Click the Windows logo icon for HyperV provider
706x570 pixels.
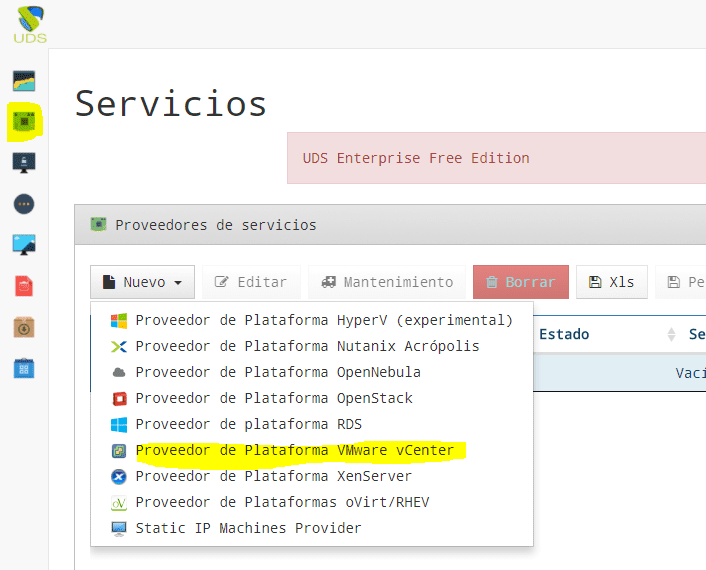(x=119, y=321)
